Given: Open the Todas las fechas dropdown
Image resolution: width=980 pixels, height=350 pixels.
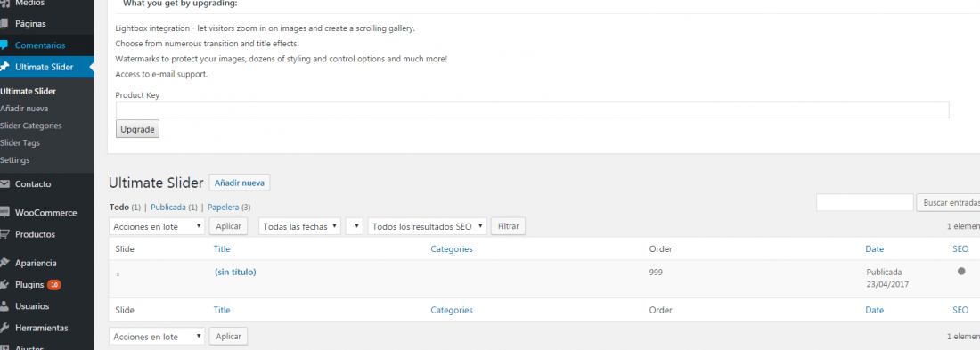Looking at the screenshot, I should point(300,226).
